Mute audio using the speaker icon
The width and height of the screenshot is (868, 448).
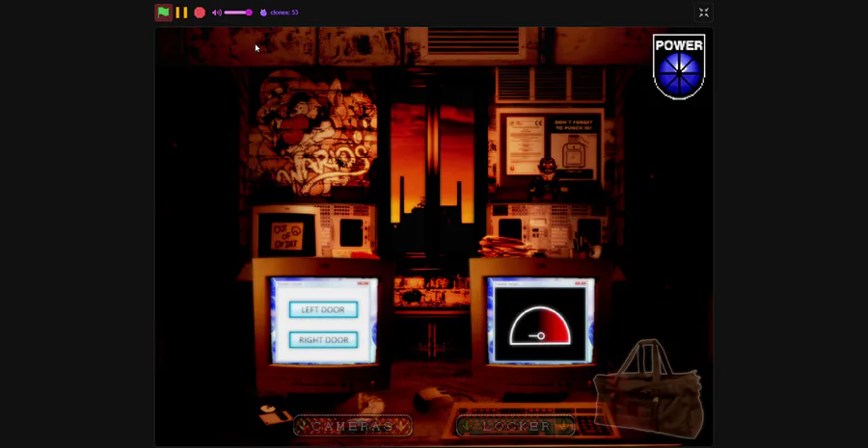click(x=216, y=13)
